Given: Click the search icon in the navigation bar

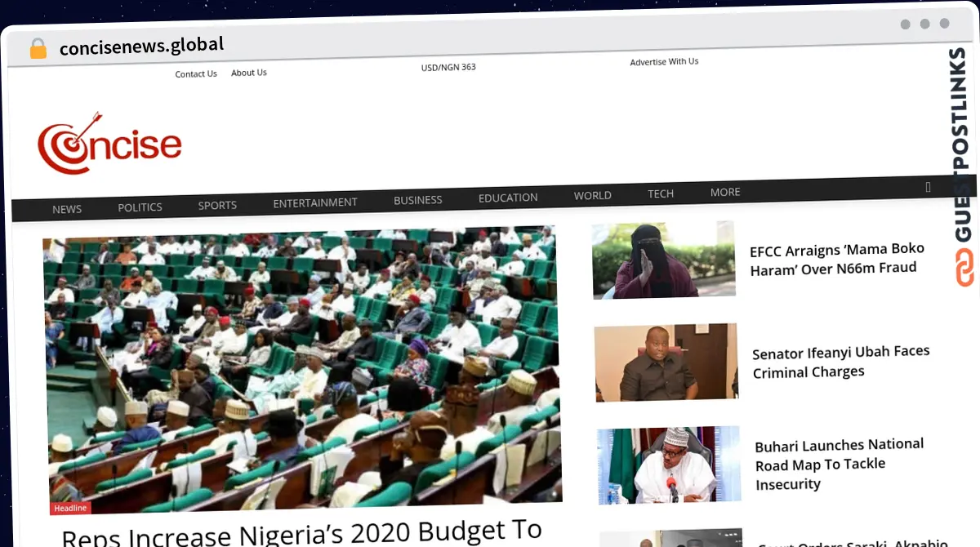Looking at the screenshot, I should click(x=929, y=187).
